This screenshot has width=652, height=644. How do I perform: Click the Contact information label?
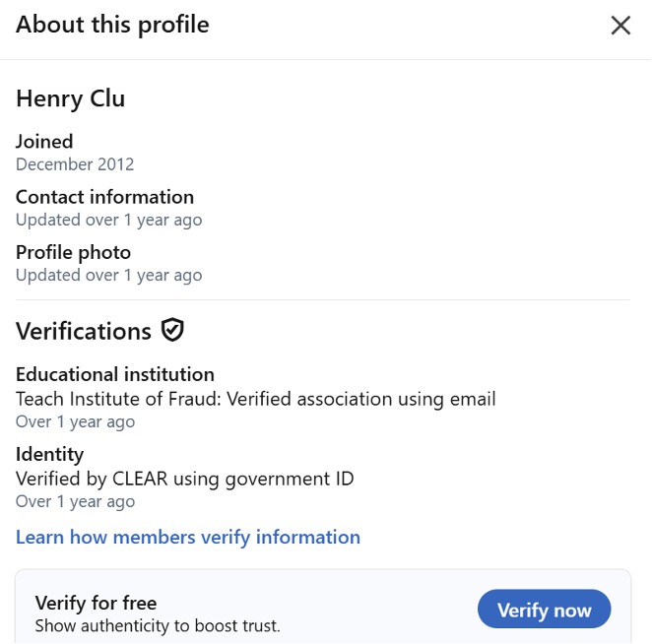coord(104,197)
